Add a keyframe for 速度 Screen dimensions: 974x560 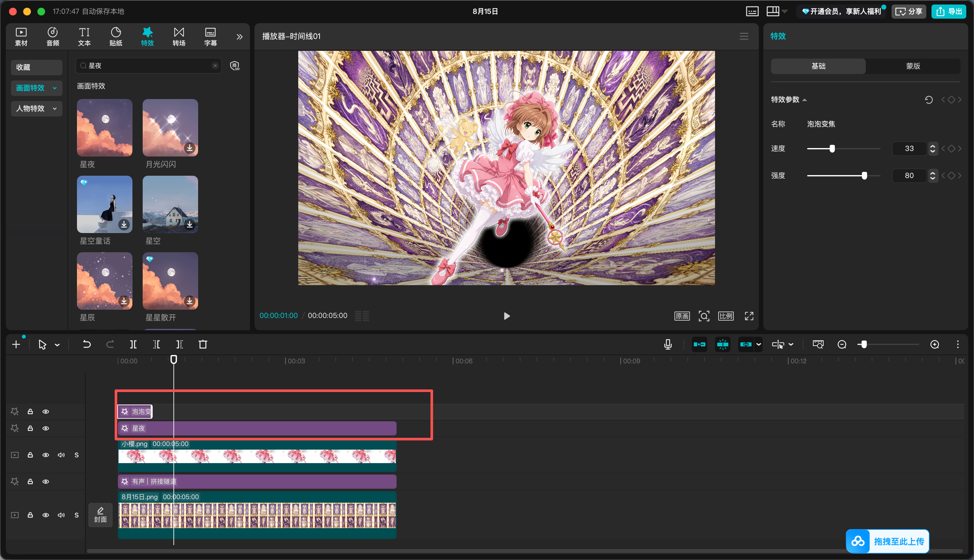coord(951,148)
